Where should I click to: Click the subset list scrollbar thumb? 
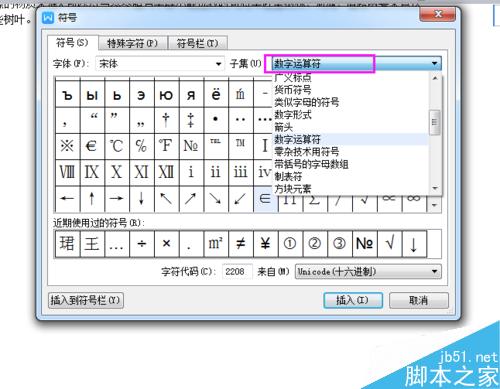[x=435, y=122]
